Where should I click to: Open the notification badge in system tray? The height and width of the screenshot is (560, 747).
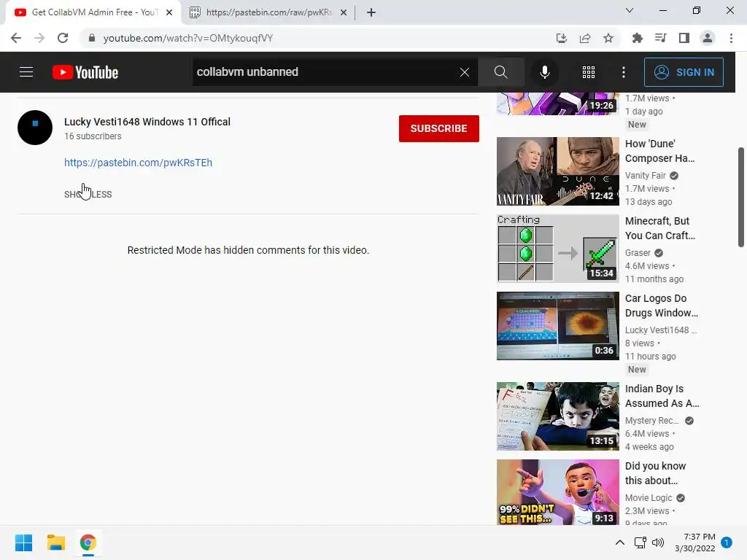coord(727,542)
